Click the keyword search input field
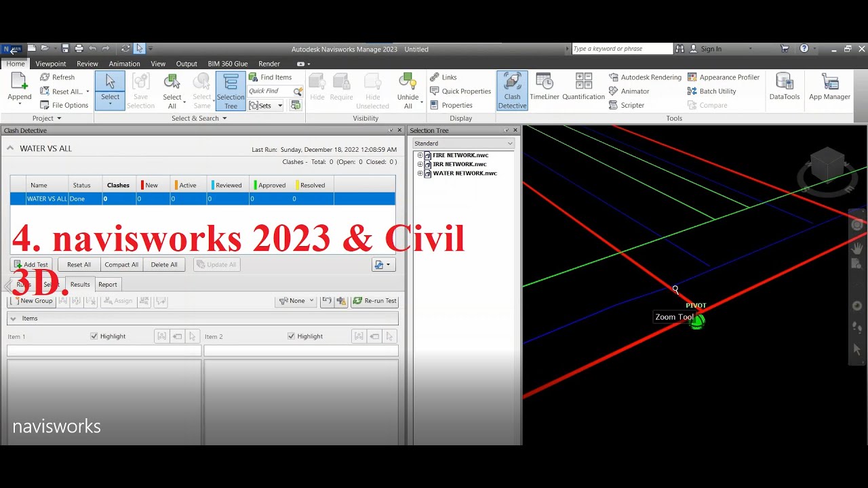The image size is (868, 488). (x=622, y=49)
